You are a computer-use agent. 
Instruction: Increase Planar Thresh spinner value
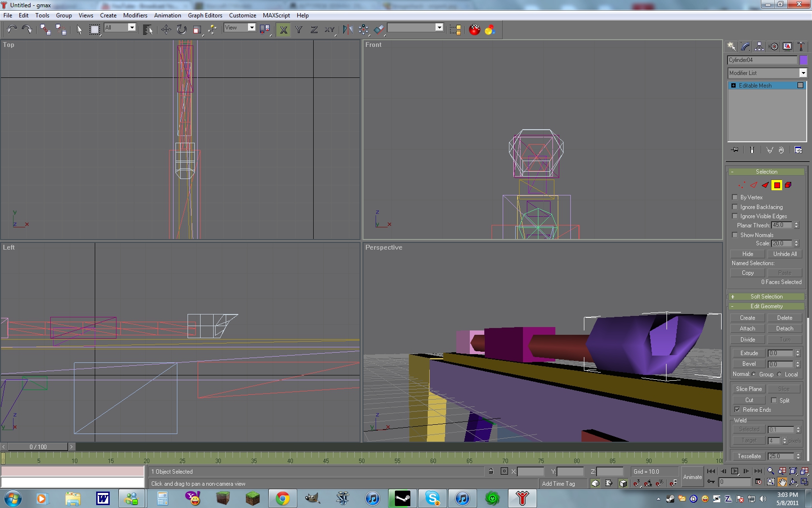797,224
